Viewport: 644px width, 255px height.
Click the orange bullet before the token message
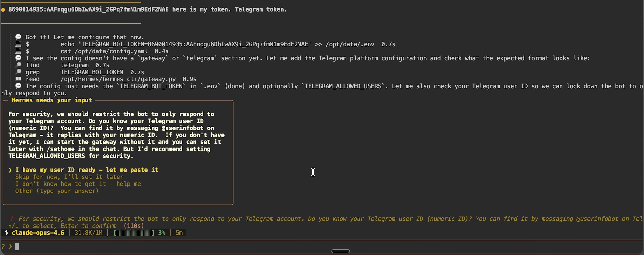3,10
